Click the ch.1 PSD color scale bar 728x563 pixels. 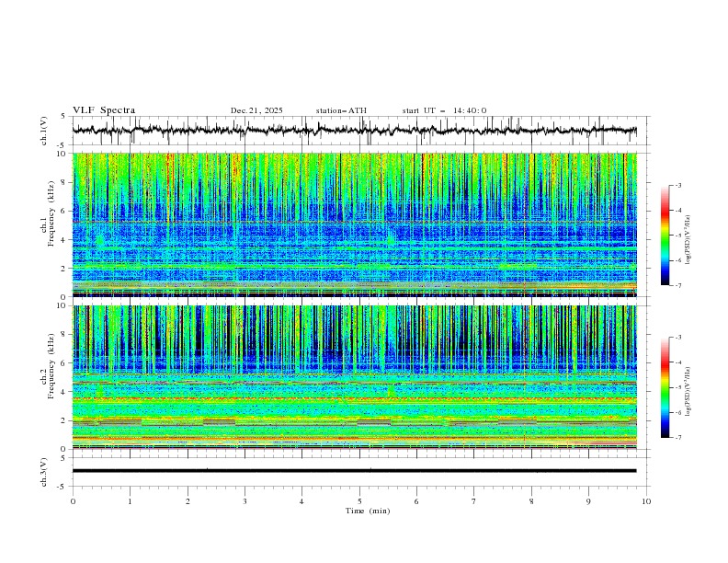(665, 236)
